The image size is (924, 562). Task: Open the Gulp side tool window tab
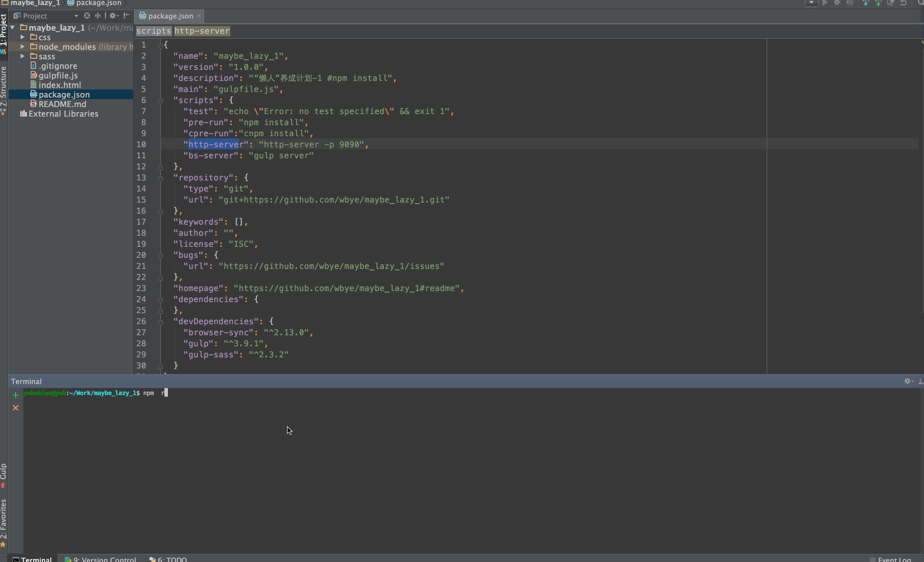[x=4, y=475]
